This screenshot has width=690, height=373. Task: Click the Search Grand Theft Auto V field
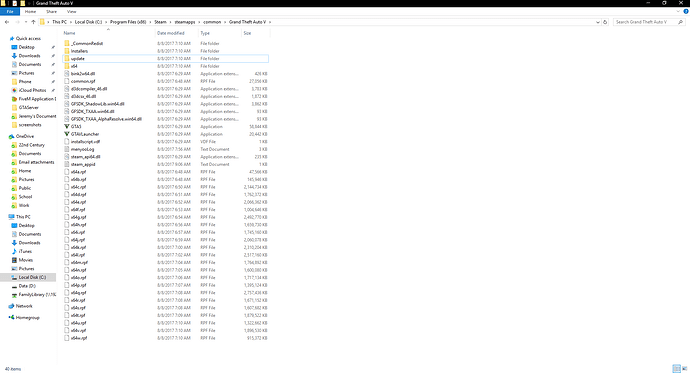[x=645, y=22]
